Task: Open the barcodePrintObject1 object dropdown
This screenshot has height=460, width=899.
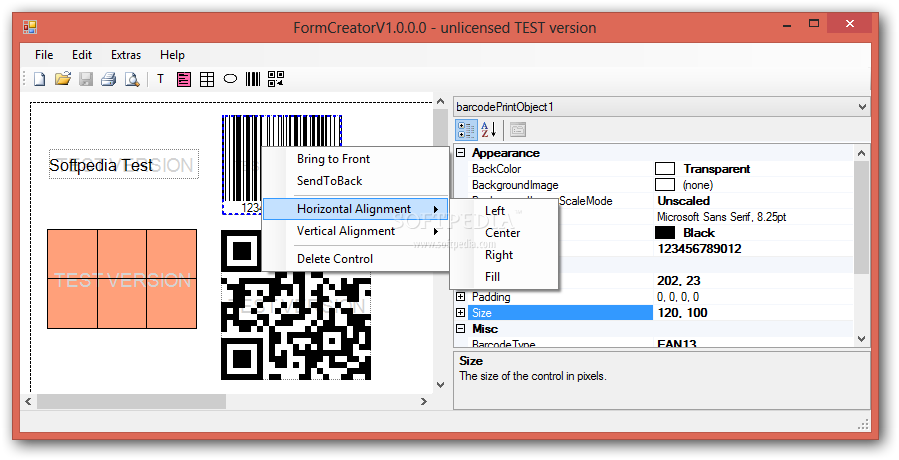Action: (x=862, y=107)
